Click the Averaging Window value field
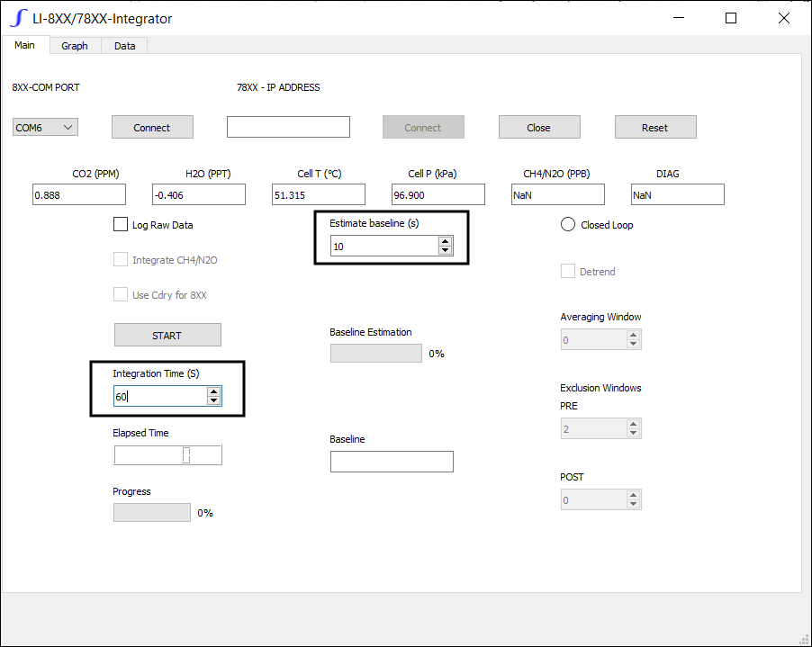The height and width of the screenshot is (647, 812). 593,340
